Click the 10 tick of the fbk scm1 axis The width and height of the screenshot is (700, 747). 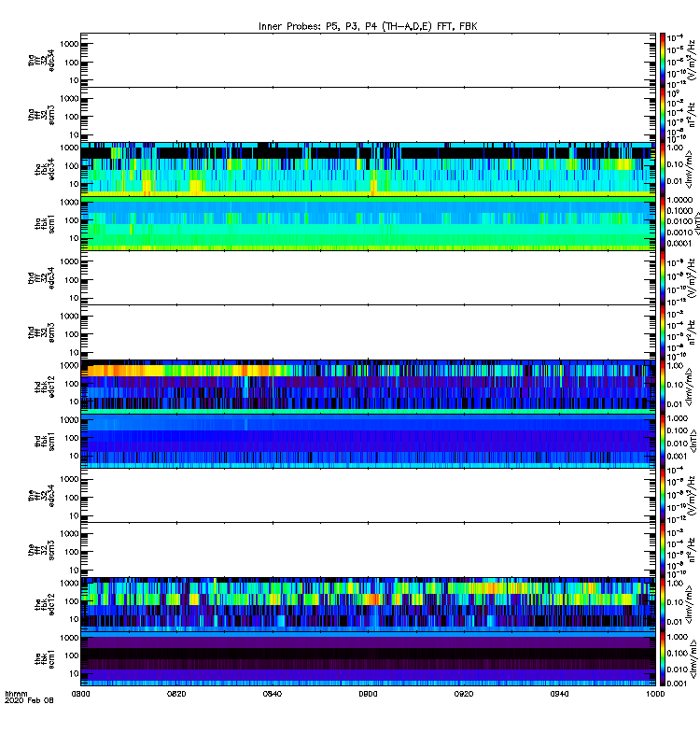pyautogui.click(x=75, y=673)
